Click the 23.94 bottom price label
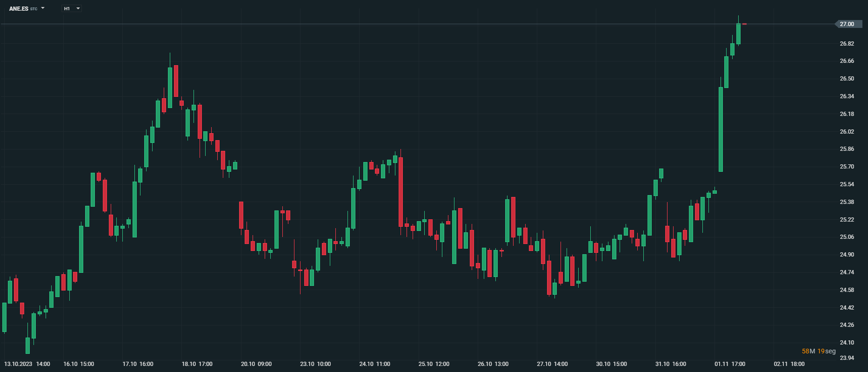Screen dimensions: 868x372 [847, 358]
